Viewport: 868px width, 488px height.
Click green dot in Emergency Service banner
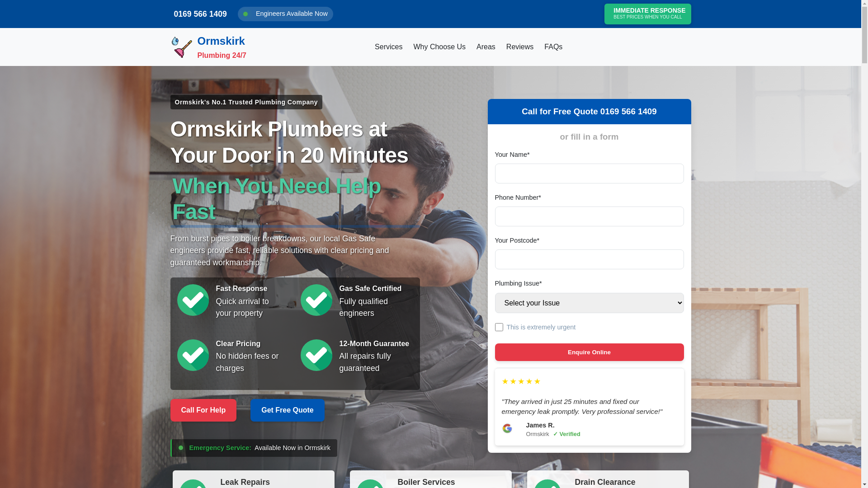pos(181,448)
